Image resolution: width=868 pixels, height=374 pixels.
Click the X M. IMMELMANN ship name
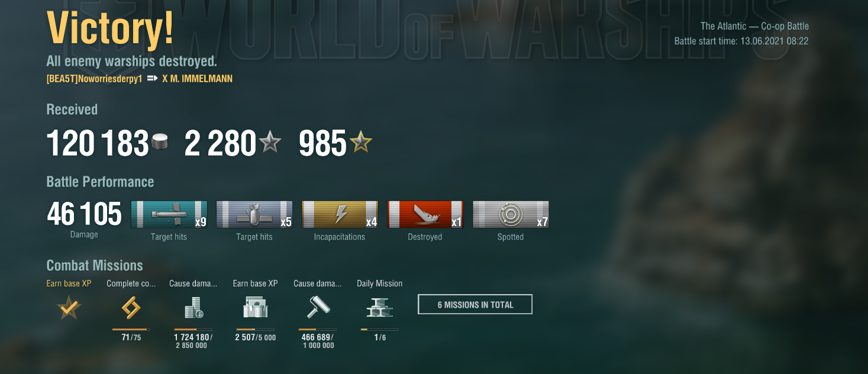click(197, 79)
